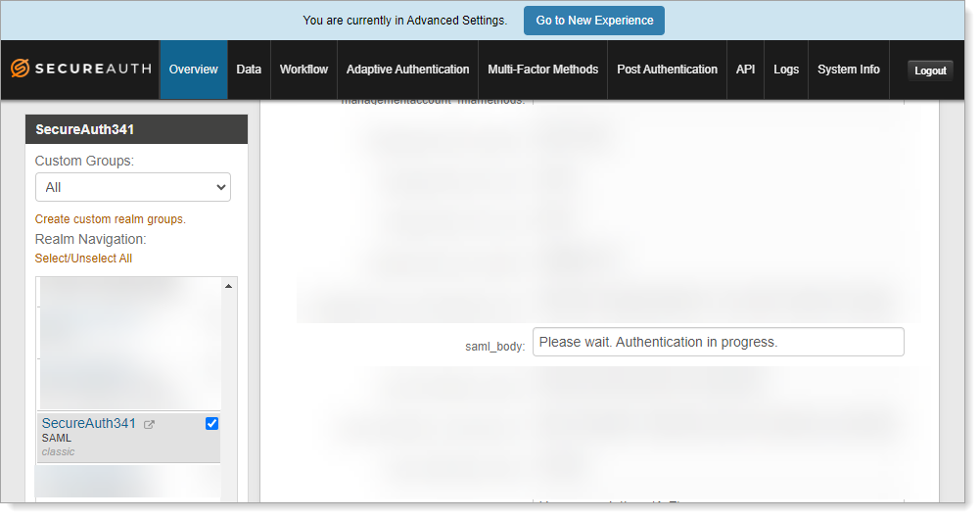Click the SAML label under SecureAuth341
980x518 pixels.
[x=57, y=438]
